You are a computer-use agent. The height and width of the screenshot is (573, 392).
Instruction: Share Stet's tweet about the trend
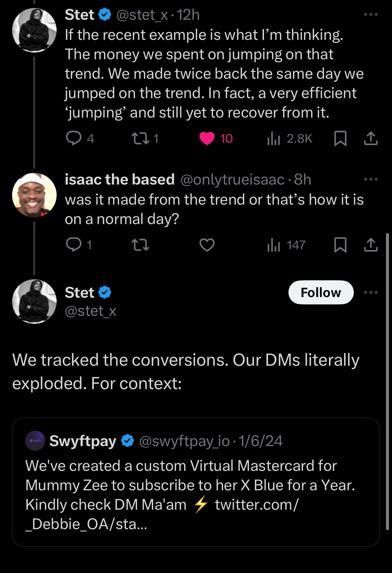pyautogui.click(x=371, y=138)
